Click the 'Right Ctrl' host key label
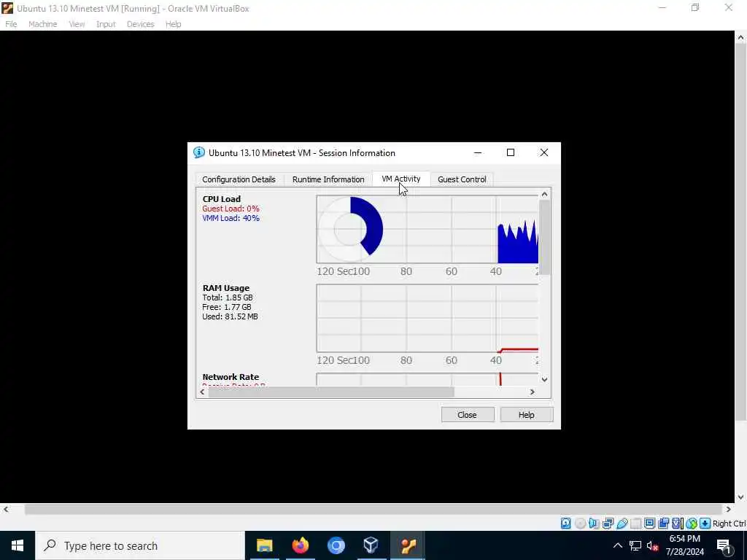Screen dimensions: 747x560 [x=729, y=524]
